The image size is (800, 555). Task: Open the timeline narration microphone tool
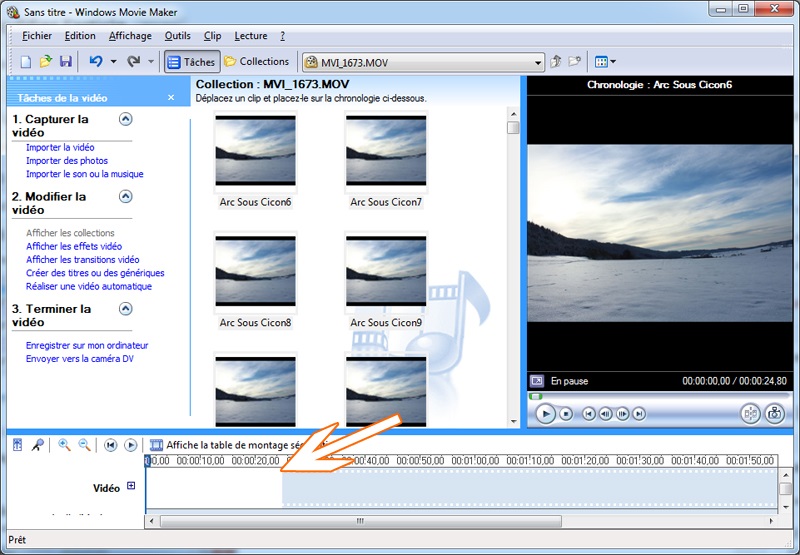[37, 445]
